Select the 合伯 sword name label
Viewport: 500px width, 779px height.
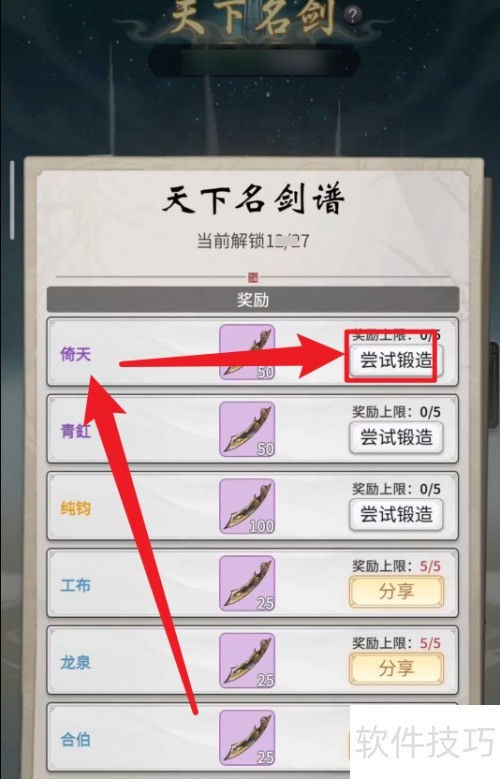tap(76, 739)
